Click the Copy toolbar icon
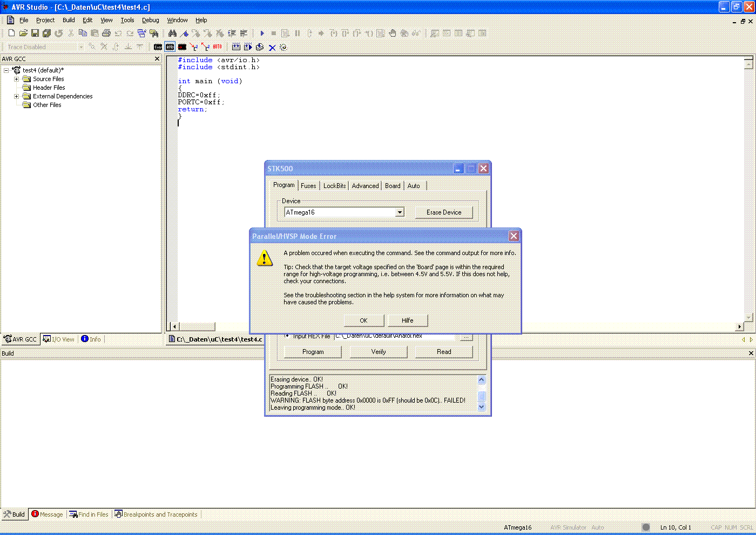756x535 pixels. (x=83, y=34)
